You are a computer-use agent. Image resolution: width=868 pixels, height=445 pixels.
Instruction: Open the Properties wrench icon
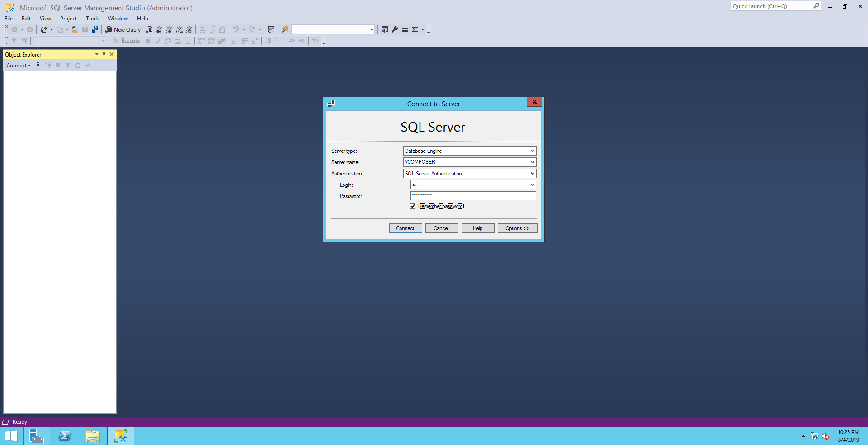click(x=395, y=29)
